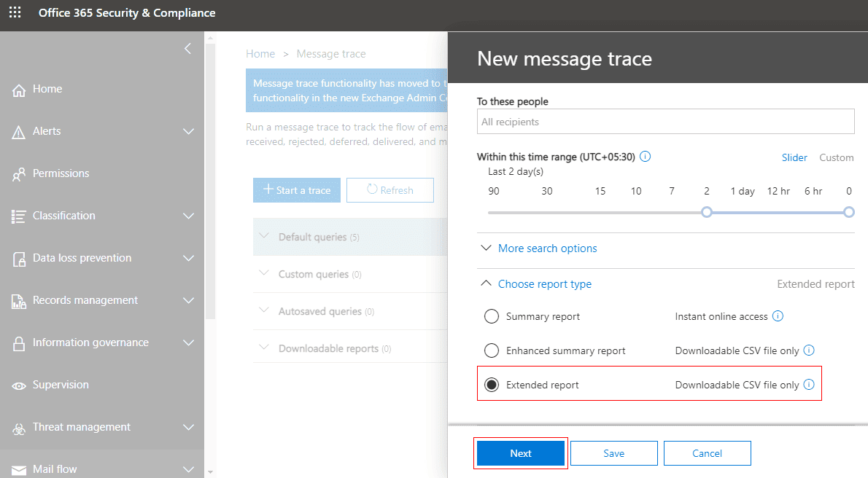Click the Supervision eye icon
868x478 pixels.
(19, 385)
